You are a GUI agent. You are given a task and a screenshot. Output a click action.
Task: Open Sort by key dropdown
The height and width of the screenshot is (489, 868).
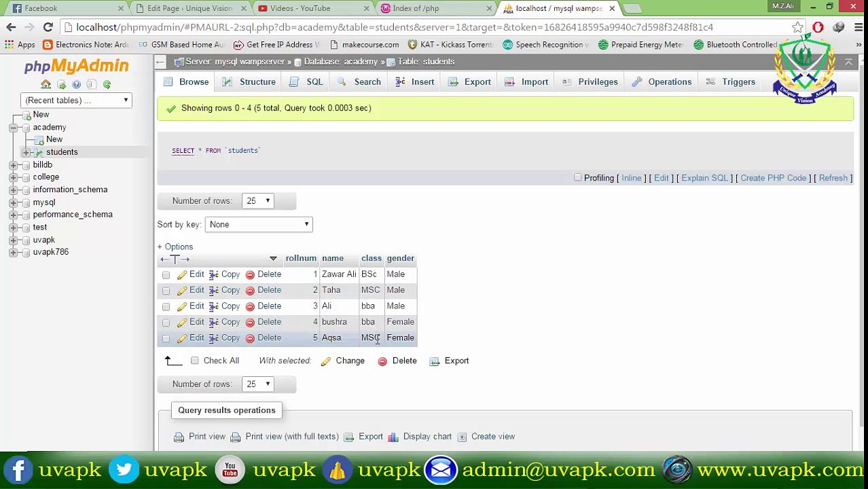258,225
